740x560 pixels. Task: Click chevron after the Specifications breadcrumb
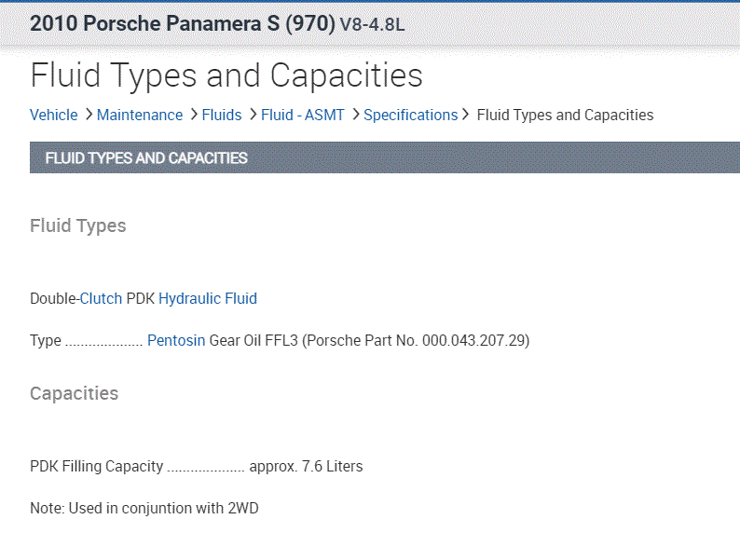tap(467, 115)
